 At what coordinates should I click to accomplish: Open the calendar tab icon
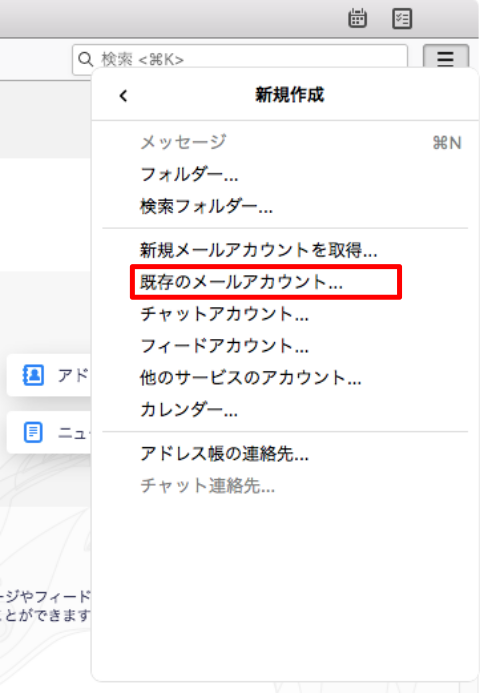[x=357, y=18]
